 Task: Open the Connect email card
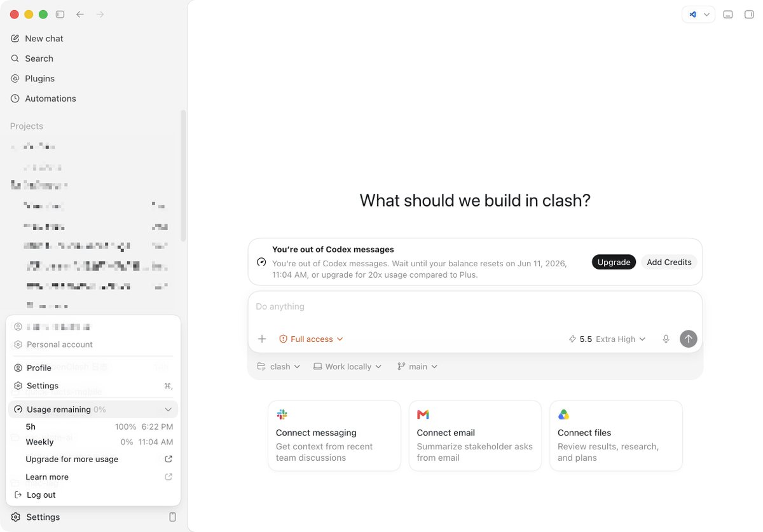(475, 435)
